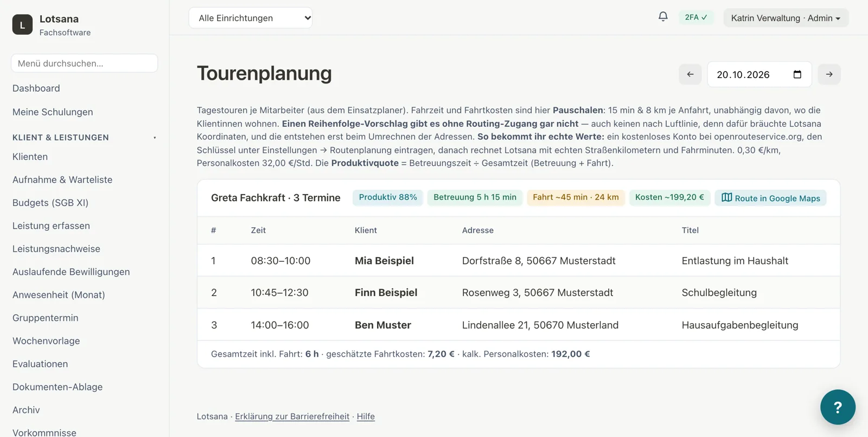
Task: Select client Finn Beispiel
Action: [386, 293]
